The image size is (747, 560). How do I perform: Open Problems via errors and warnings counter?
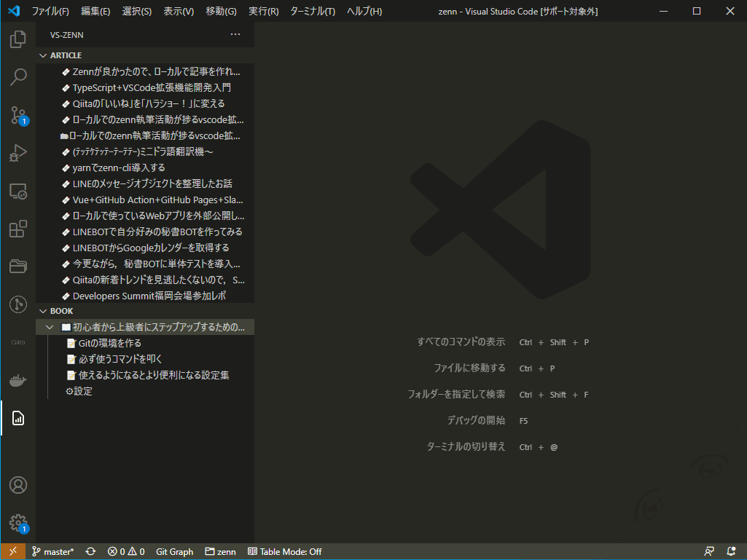(x=126, y=551)
